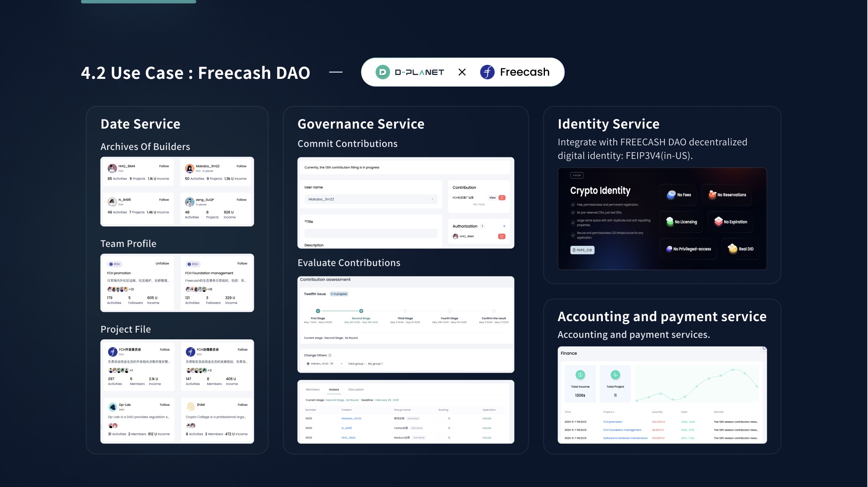Switch to the Discussion tab
Screen dimensions: 868x487
(356, 390)
